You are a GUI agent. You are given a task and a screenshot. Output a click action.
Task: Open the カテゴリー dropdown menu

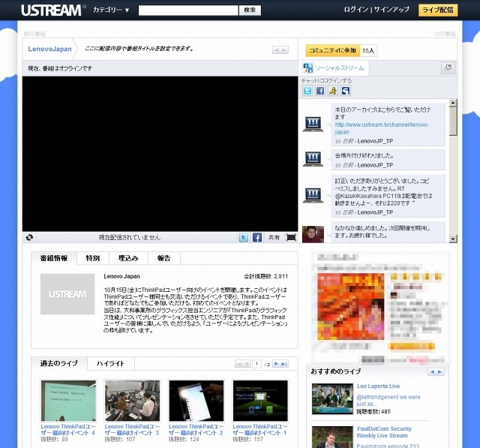pyautogui.click(x=111, y=10)
